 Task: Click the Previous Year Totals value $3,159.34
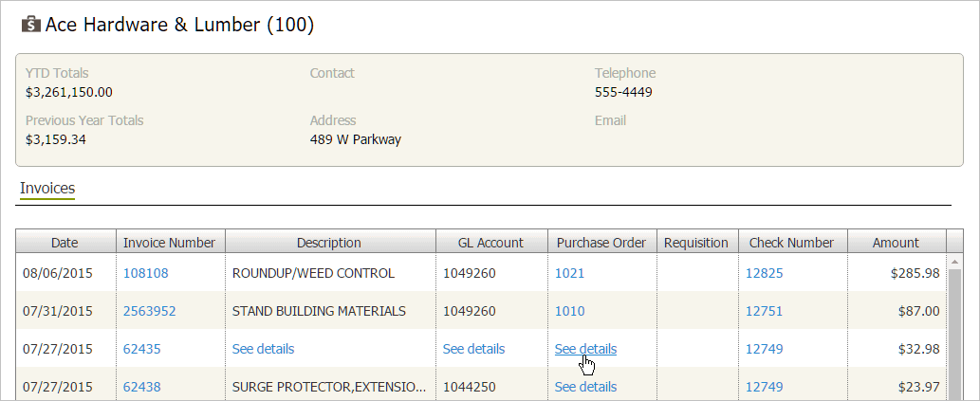click(x=56, y=139)
